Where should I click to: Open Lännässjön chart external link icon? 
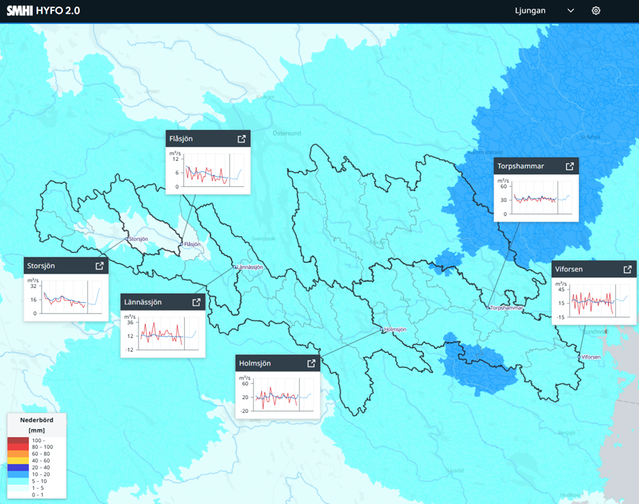[x=196, y=302]
